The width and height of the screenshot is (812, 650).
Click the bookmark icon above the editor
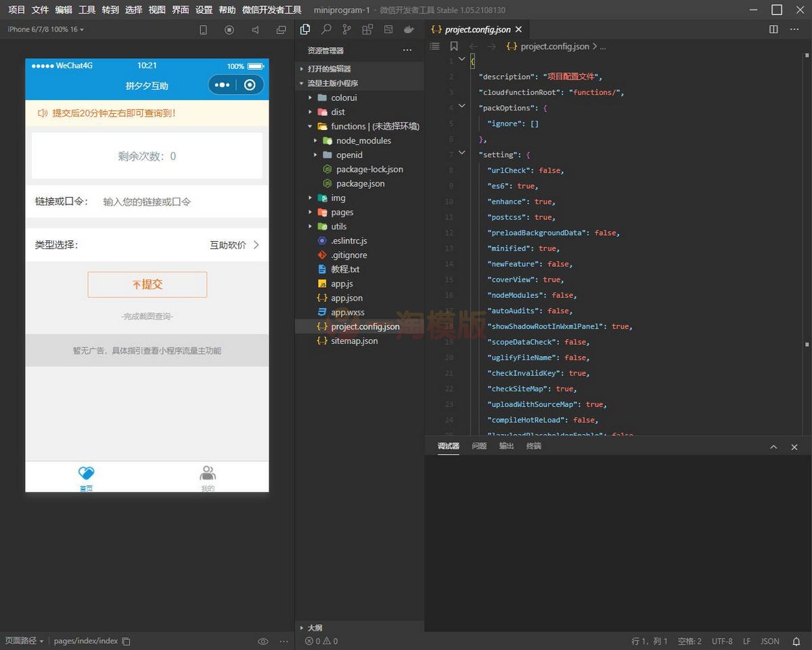point(454,47)
